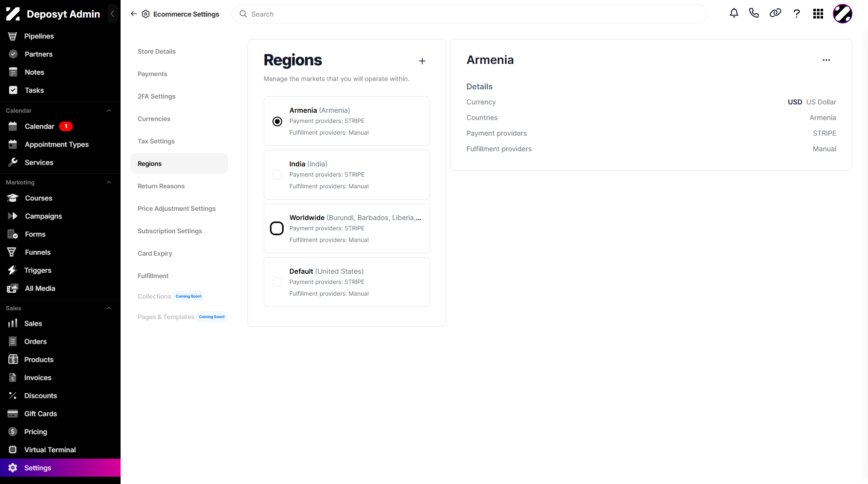
Task: Click the phone call icon
Action: (754, 13)
